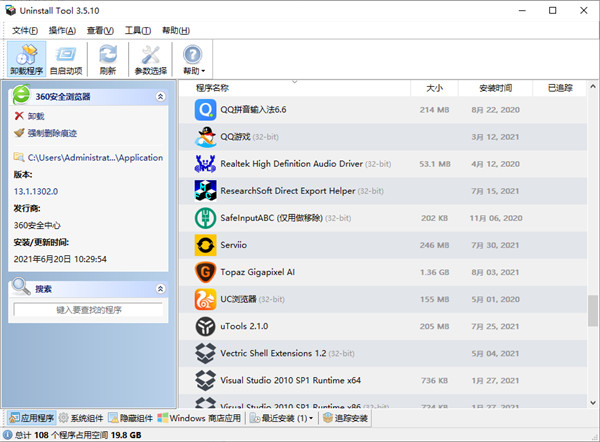Viewport: 600px width, 442px height.
Task: Open the 查看(V) menu
Action: click(101, 31)
